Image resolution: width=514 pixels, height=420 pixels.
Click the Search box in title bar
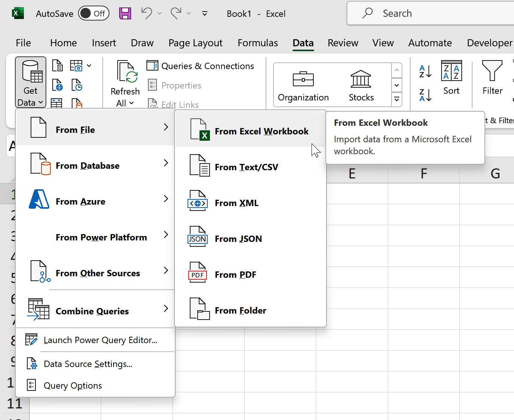[431, 13]
